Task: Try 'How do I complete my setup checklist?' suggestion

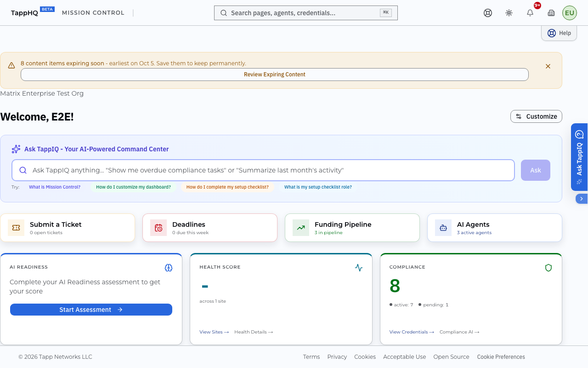Action: [227, 187]
